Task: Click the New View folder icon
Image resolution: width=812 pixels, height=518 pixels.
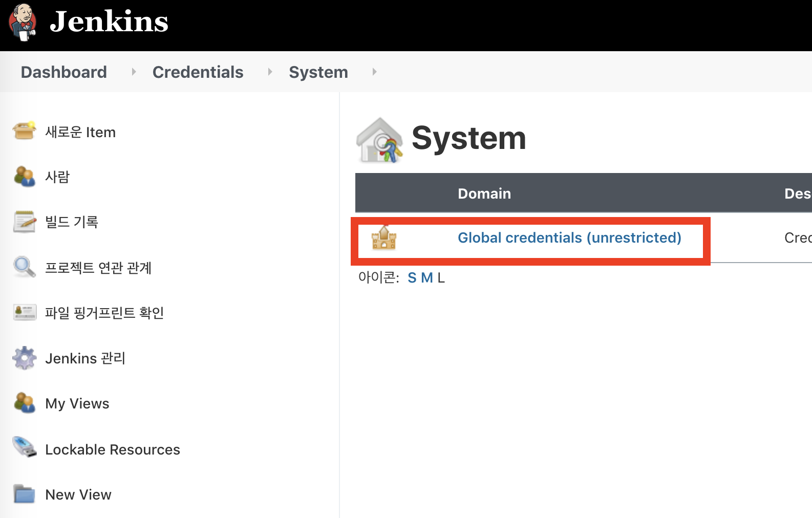Action: coord(24,494)
